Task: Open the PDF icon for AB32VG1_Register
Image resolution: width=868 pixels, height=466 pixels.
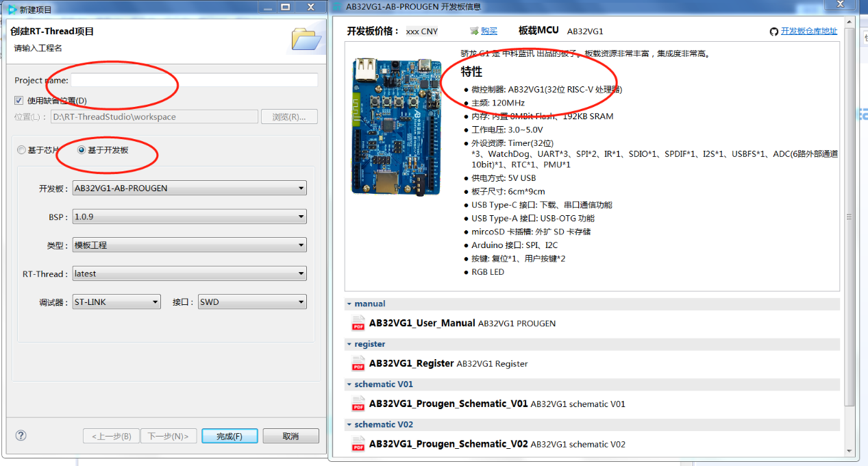Action: click(358, 363)
